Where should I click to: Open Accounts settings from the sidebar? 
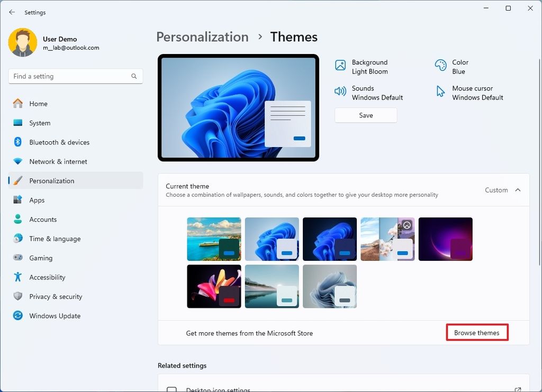click(x=43, y=219)
